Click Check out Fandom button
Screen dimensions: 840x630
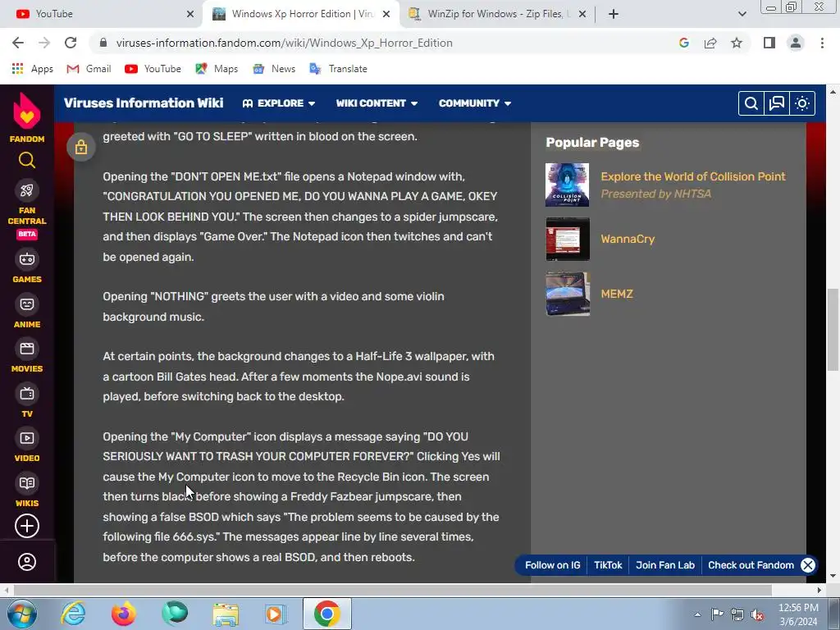pyautogui.click(x=751, y=565)
